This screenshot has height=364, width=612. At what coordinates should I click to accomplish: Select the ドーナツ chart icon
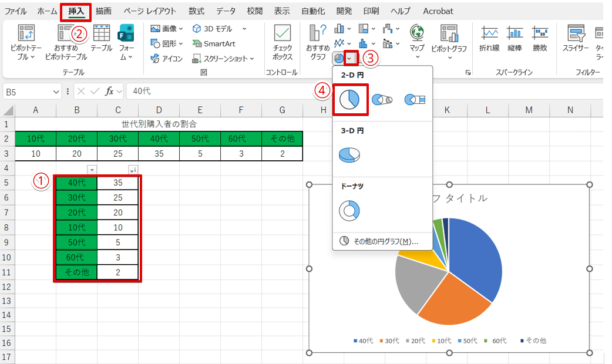click(349, 210)
